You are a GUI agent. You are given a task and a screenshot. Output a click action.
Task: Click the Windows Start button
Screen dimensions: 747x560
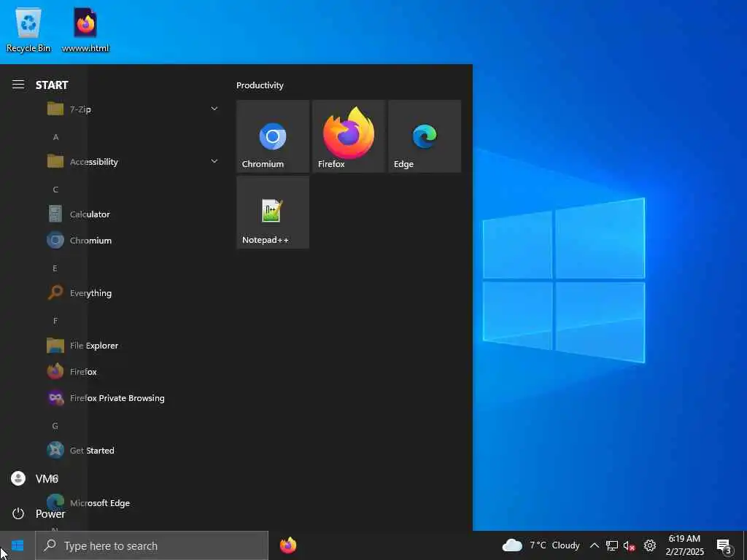point(18,545)
